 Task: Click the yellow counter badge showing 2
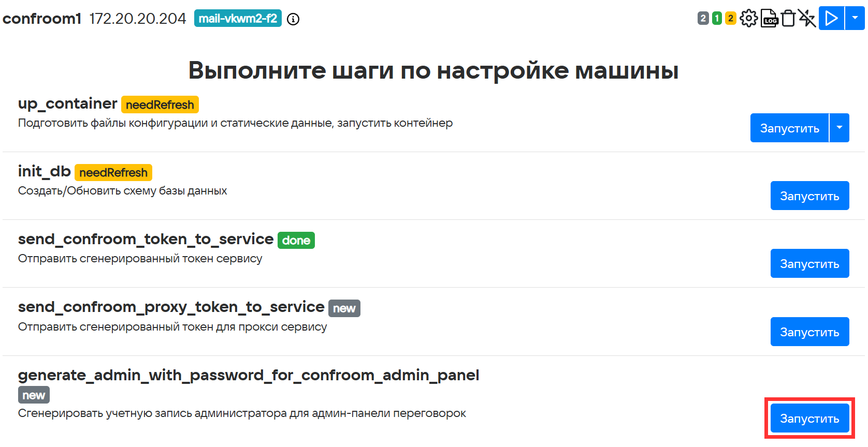click(x=730, y=19)
